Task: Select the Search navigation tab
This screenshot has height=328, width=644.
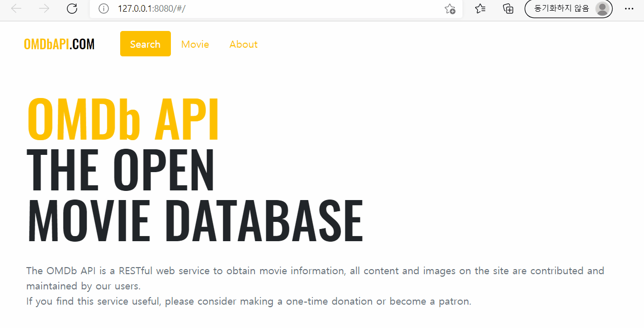Action: (146, 44)
